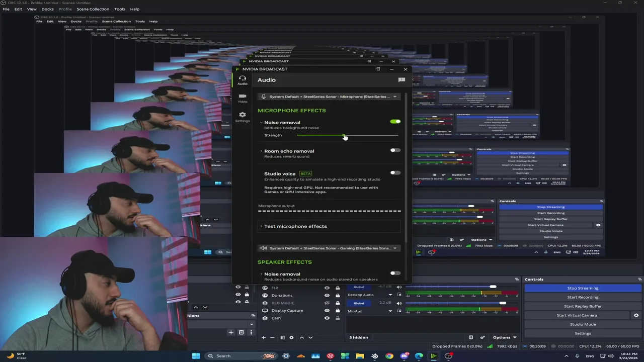Adjust Mic/Aux volume slider in mixer

pos(462,303)
